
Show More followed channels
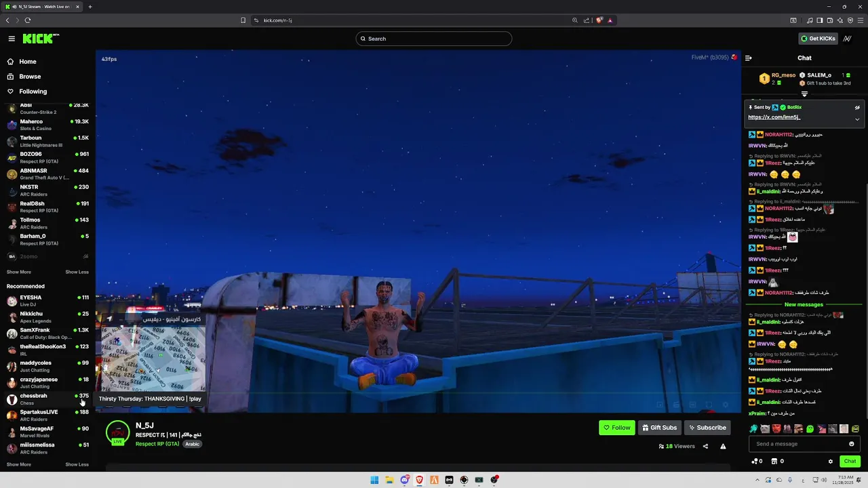coord(19,272)
